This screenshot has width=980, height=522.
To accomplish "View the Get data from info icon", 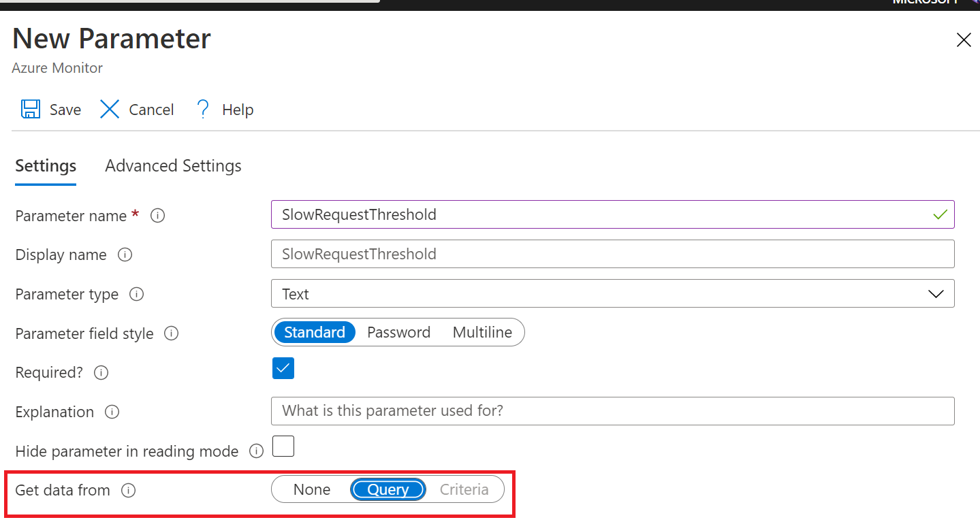I will [x=129, y=489].
